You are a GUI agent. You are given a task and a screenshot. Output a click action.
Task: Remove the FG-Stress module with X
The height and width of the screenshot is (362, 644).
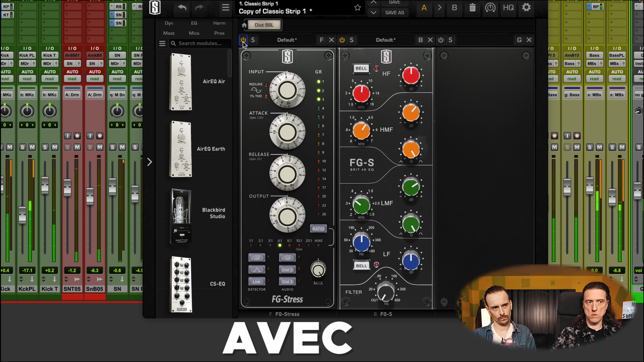(331, 40)
